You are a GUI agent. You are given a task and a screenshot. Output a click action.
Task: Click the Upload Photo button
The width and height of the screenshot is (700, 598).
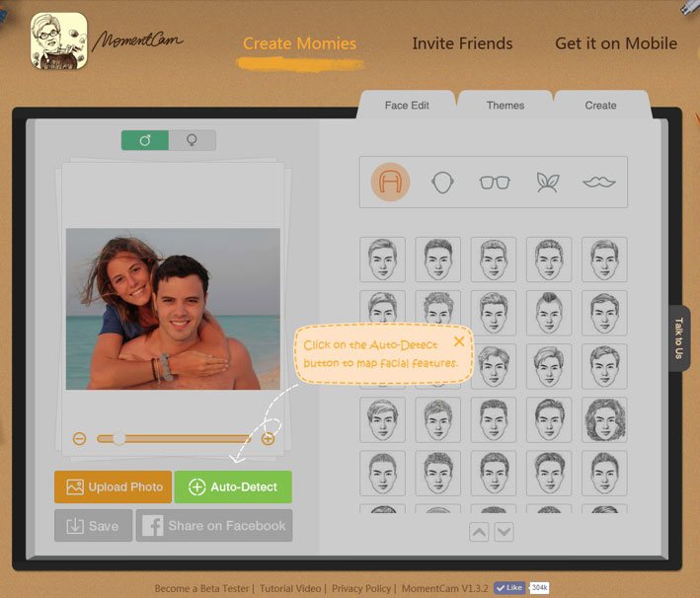113,486
